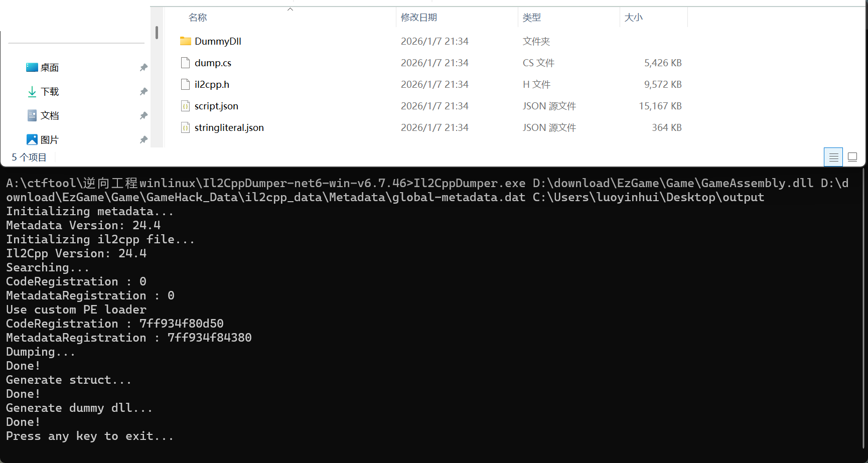Screen dimensions: 868x463
Task: Select the il2cpp.h file icon
Action: pos(185,84)
